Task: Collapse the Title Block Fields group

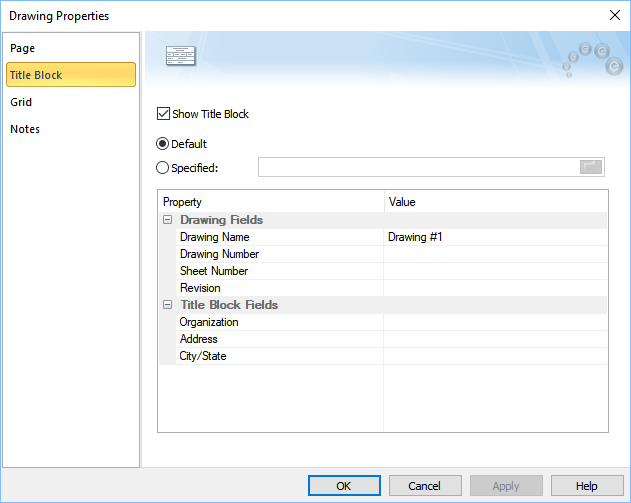Action: pos(167,305)
